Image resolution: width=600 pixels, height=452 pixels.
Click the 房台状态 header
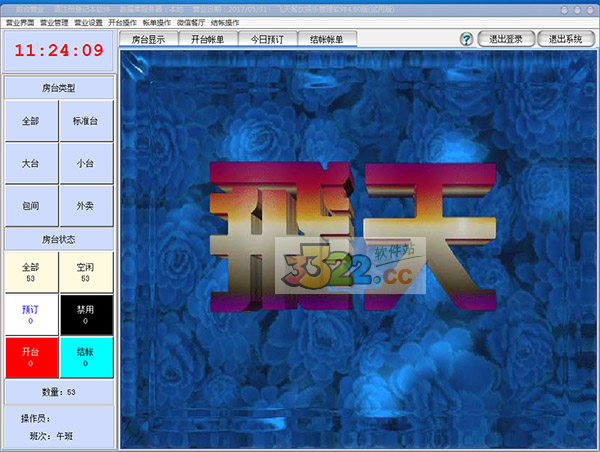click(59, 240)
